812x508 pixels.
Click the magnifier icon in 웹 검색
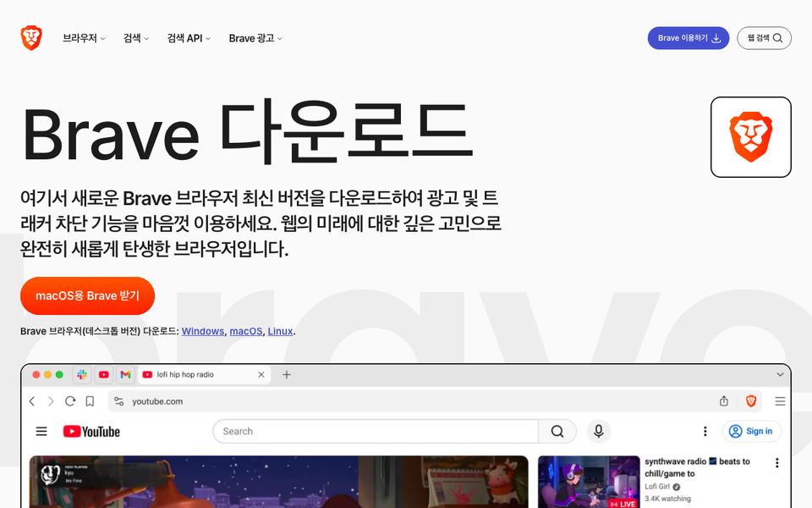(x=778, y=38)
